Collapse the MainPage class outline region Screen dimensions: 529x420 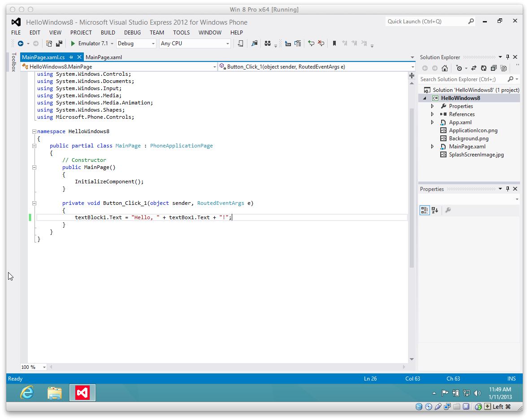(x=34, y=146)
